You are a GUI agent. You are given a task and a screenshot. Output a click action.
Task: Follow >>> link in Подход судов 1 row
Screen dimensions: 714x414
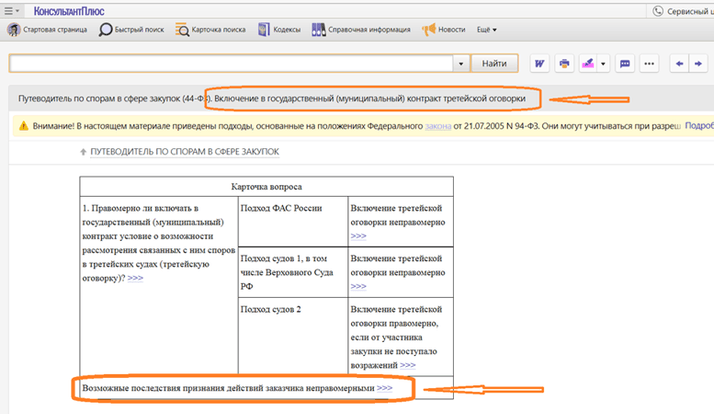pos(358,286)
